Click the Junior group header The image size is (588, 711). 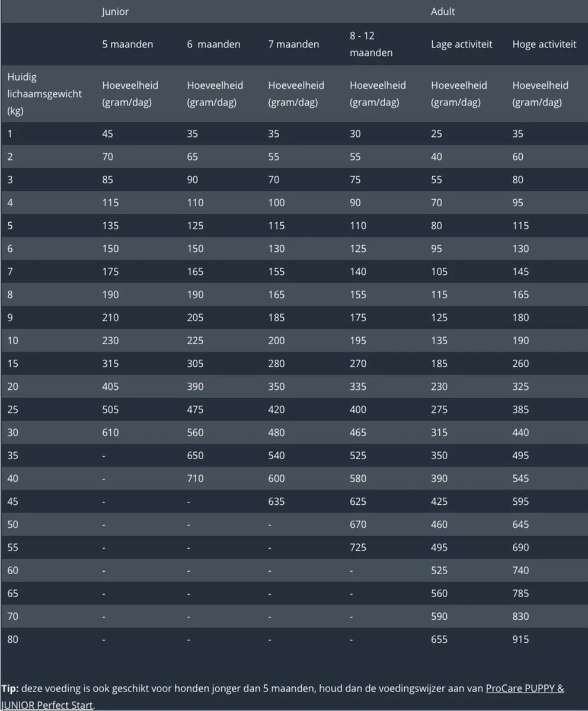pos(115,12)
